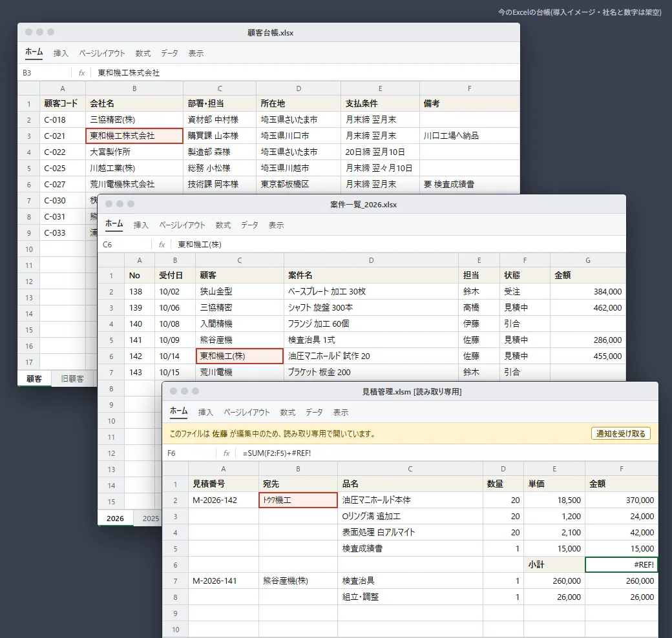Viewport: 672px width, 638px height.
Task: Click formula bar showing =SUM(F2:F5)+#REF!
Action: [x=447, y=453]
